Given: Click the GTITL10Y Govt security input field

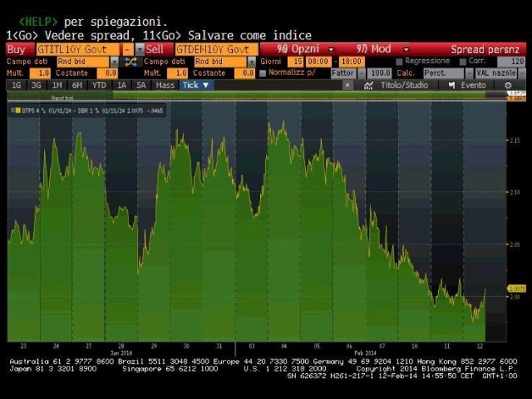Looking at the screenshot, I should (77, 49).
